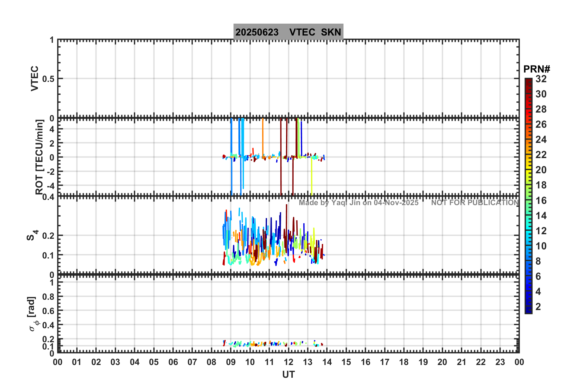Select the "PRN#" colorbar heading
This screenshot has height=392, width=577.
point(537,69)
